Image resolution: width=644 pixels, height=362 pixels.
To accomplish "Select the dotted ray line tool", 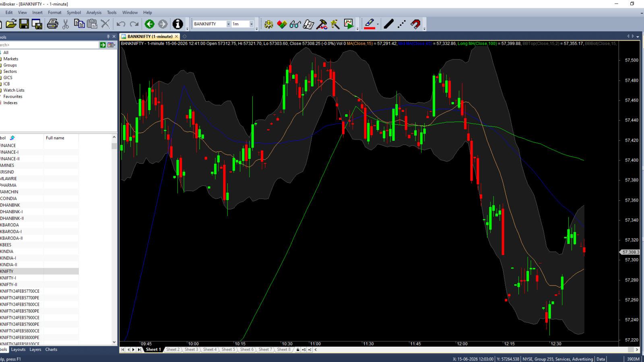I will point(402,24).
